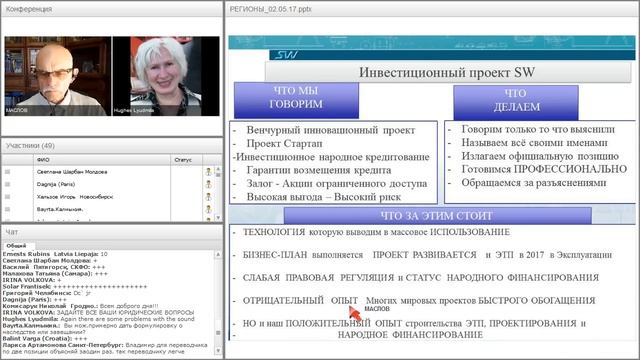Click slide line starting with БИЗНЕС-ПЛАН
Viewport: 640px width, 360px height.
(427, 255)
